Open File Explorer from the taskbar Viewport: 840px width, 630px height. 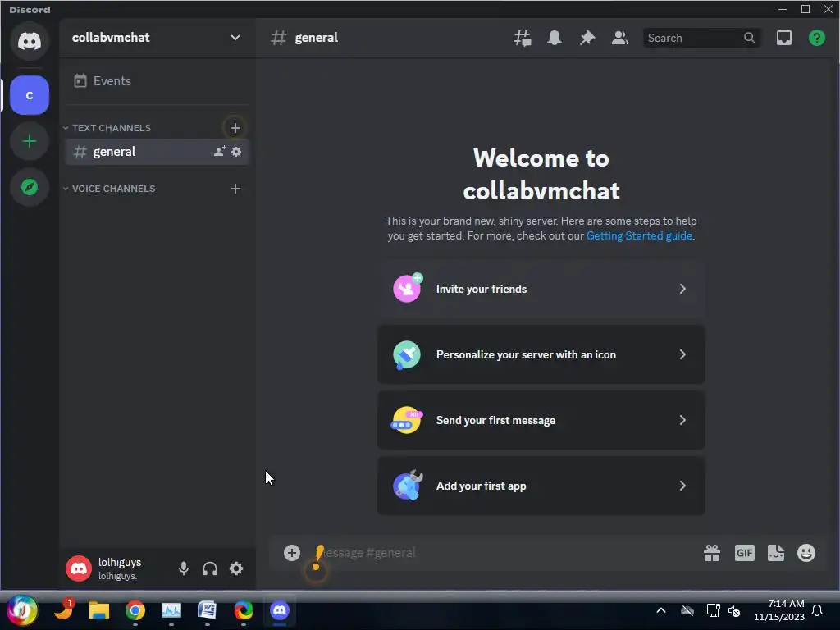coord(99,610)
